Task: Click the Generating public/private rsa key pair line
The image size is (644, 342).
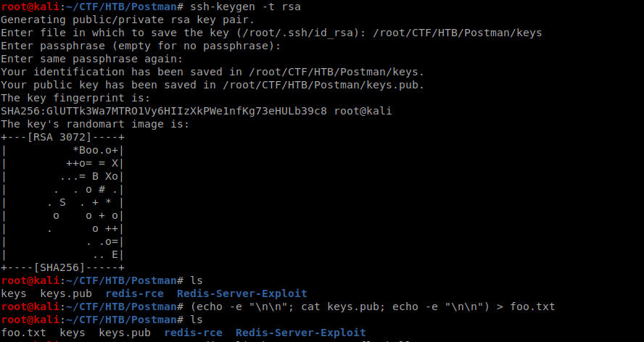Action: tap(128, 20)
